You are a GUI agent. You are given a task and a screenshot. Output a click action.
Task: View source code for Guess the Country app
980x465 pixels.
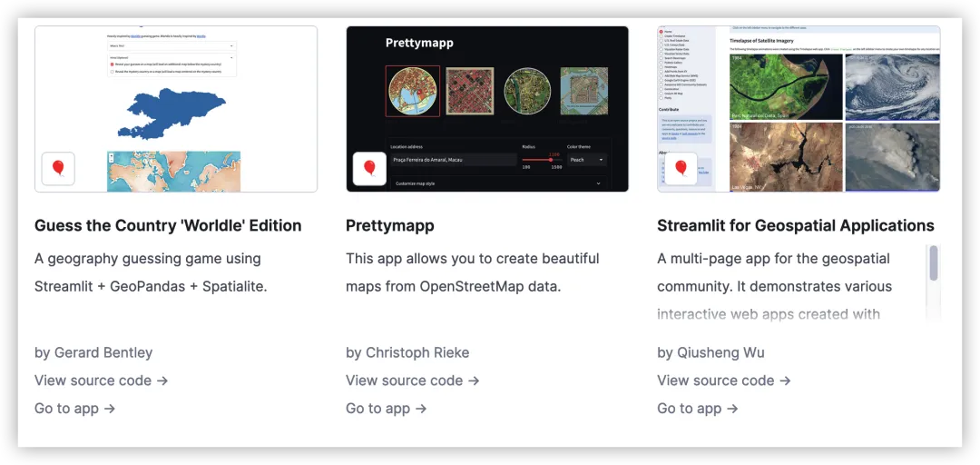coord(102,381)
